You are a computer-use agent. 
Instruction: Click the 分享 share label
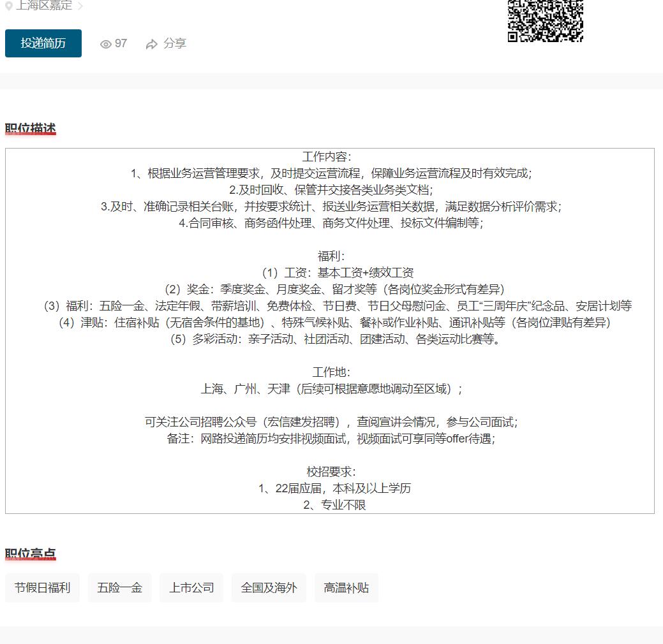(175, 43)
